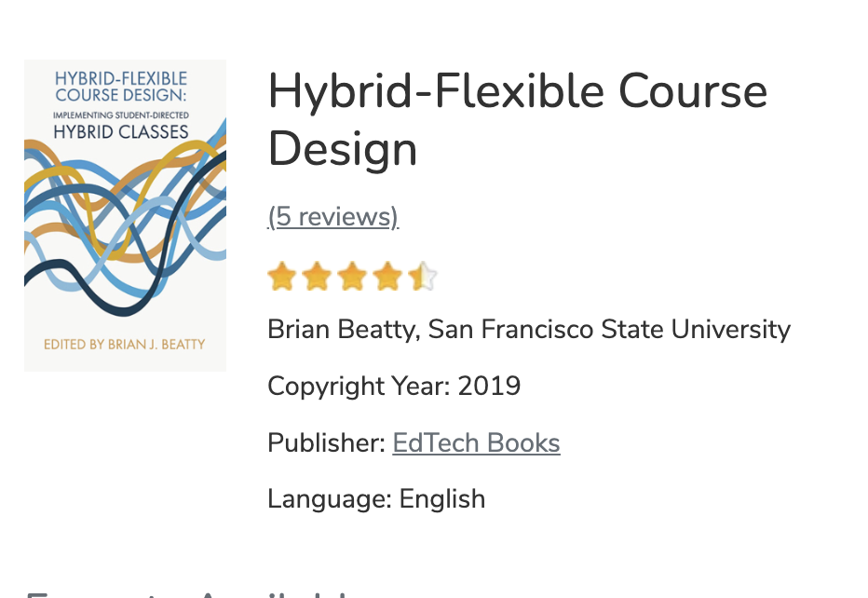Click the cover's "Hybrid Classes" text
The width and height of the screenshot is (868, 598).
click(x=121, y=132)
